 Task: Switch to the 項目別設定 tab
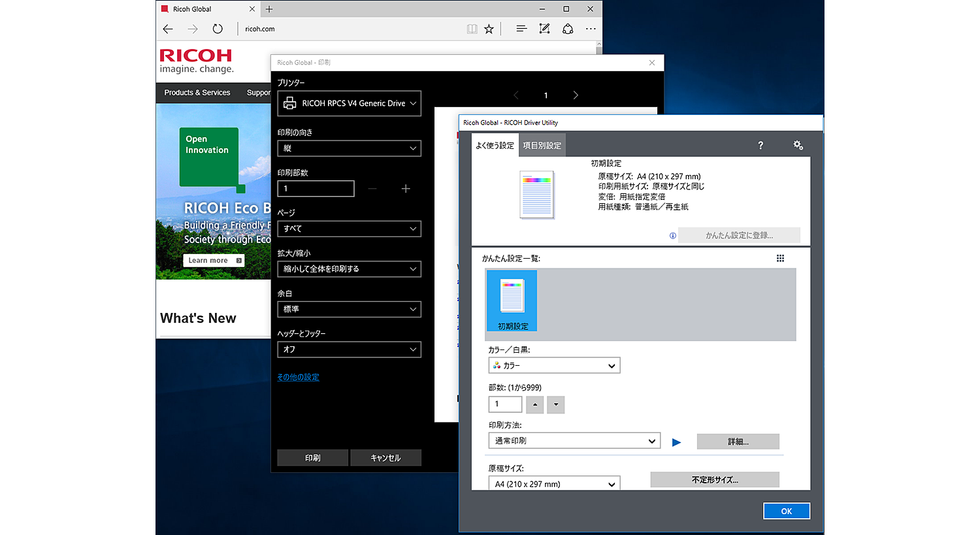pos(542,145)
